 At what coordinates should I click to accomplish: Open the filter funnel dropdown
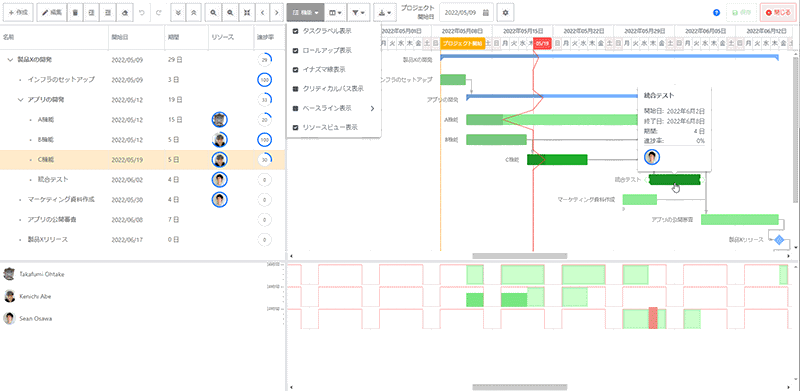pyautogui.click(x=359, y=12)
